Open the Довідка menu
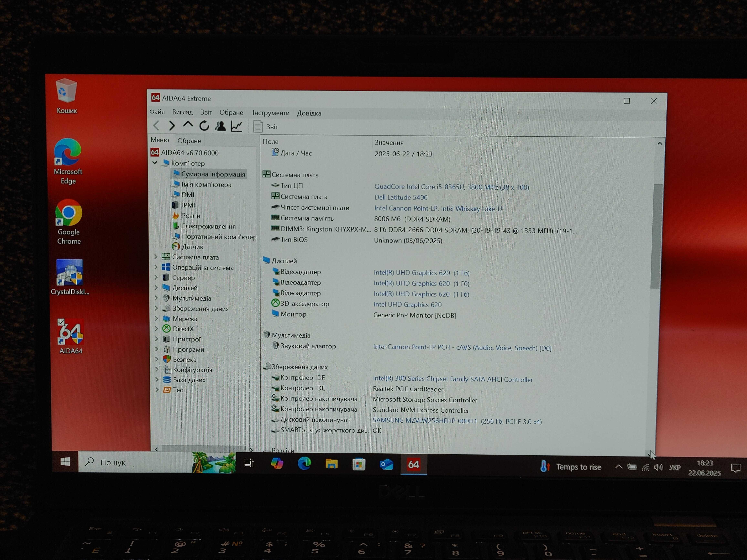 309,113
